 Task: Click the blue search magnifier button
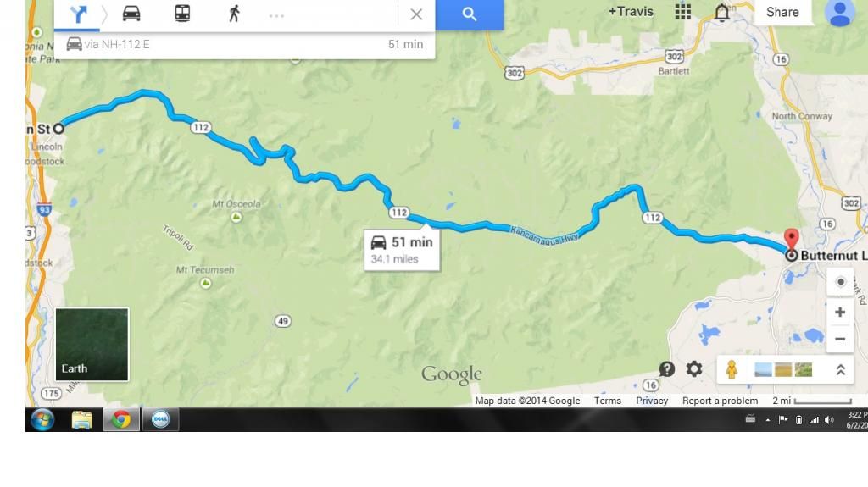tap(470, 14)
